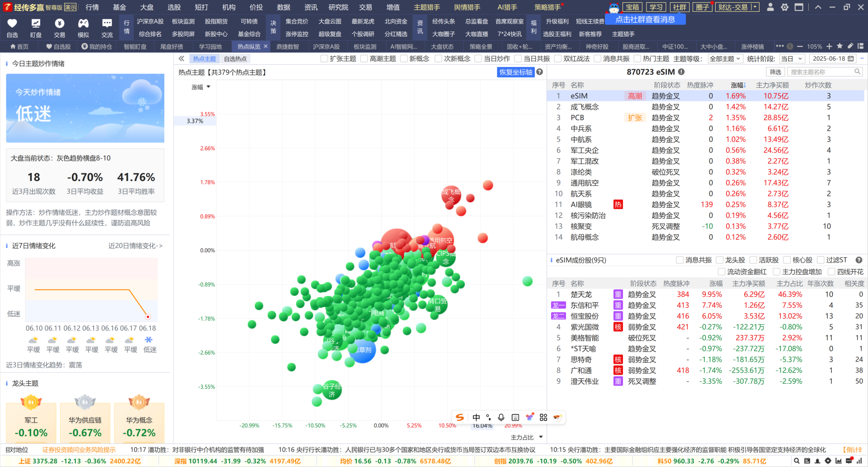Click the edit pencil icon in tab bar
This screenshot has width=868, height=467.
(850, 46)
